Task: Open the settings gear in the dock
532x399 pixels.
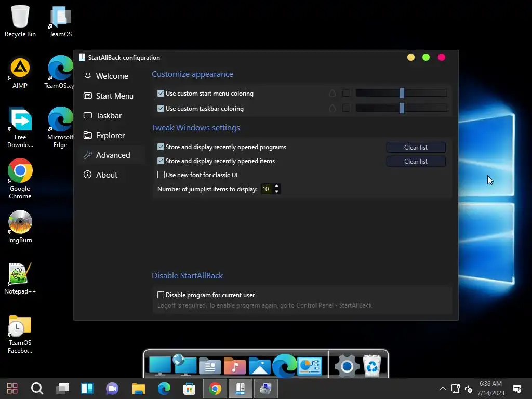Action: tap(347, 366)
